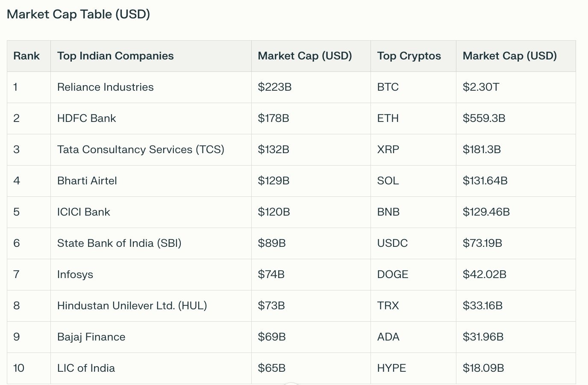Select the DOGE crypto cell

coord(392,275)
